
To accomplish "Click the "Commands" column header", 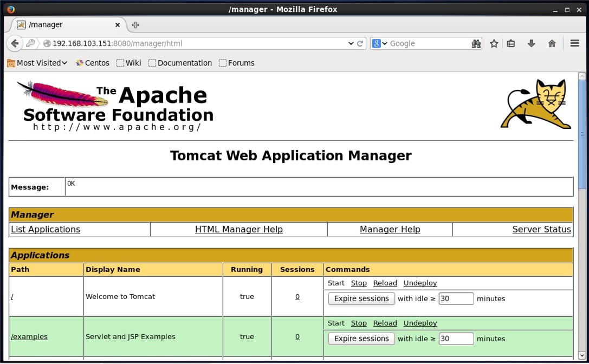I will pos(347,269).
